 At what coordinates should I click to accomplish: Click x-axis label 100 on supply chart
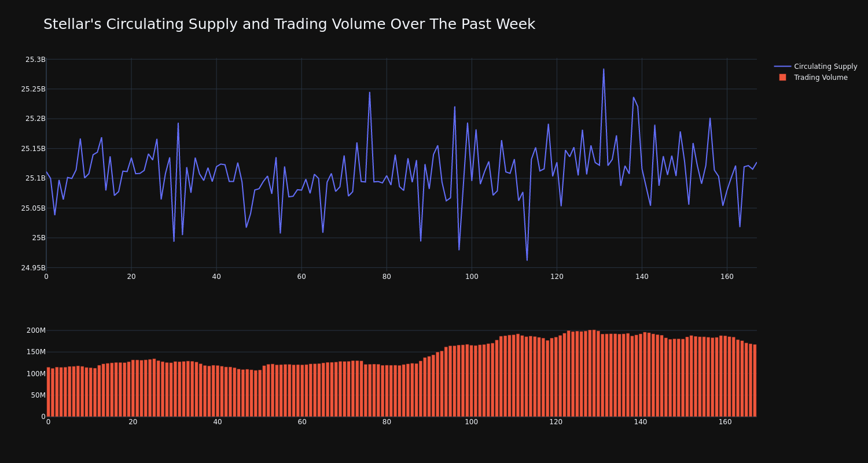[x=472, y=277]
